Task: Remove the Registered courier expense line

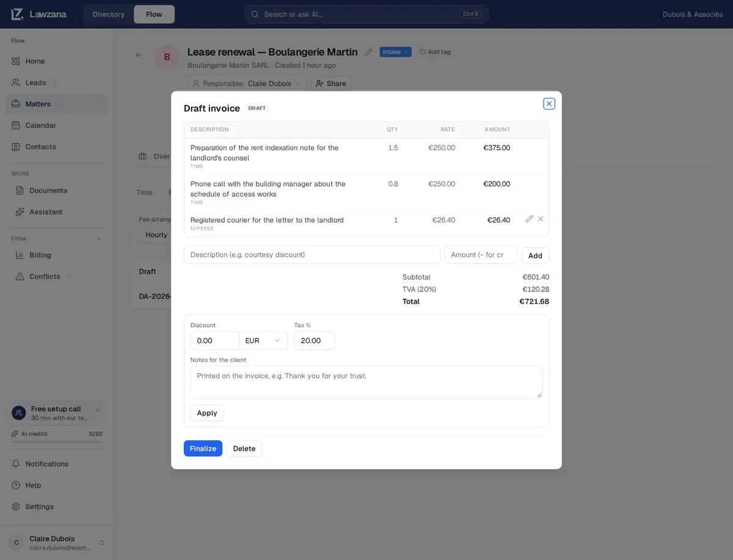Action: [541, 219]
